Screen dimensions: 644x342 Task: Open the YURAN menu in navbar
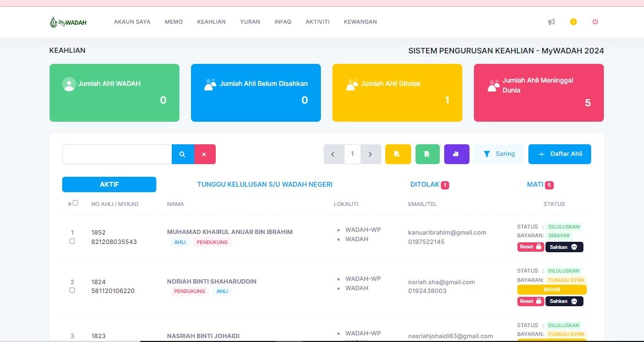point(250,22)
